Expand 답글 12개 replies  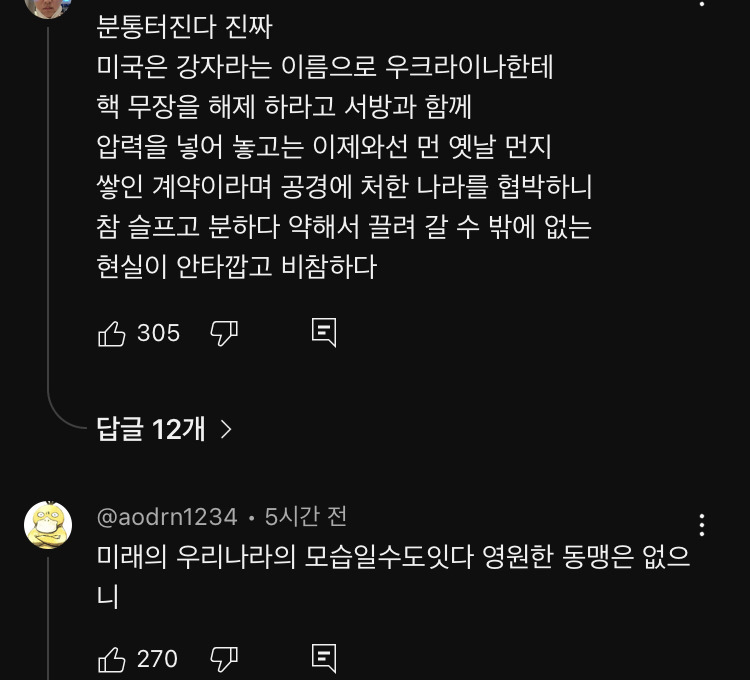coord(152,429)
